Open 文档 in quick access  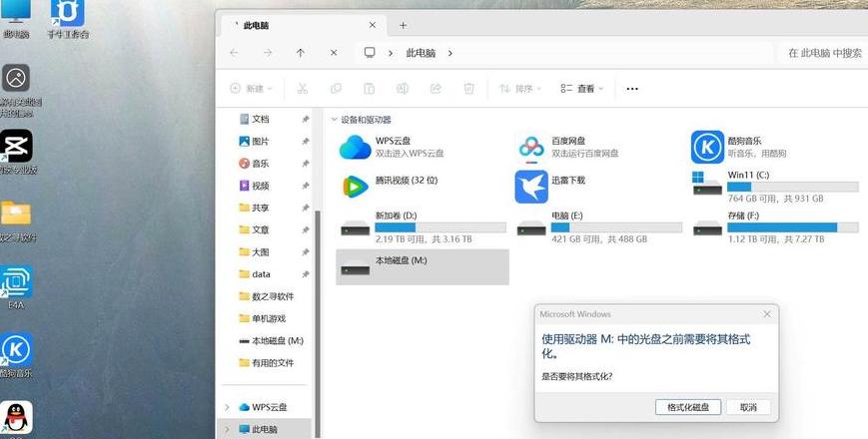(260, 119)
